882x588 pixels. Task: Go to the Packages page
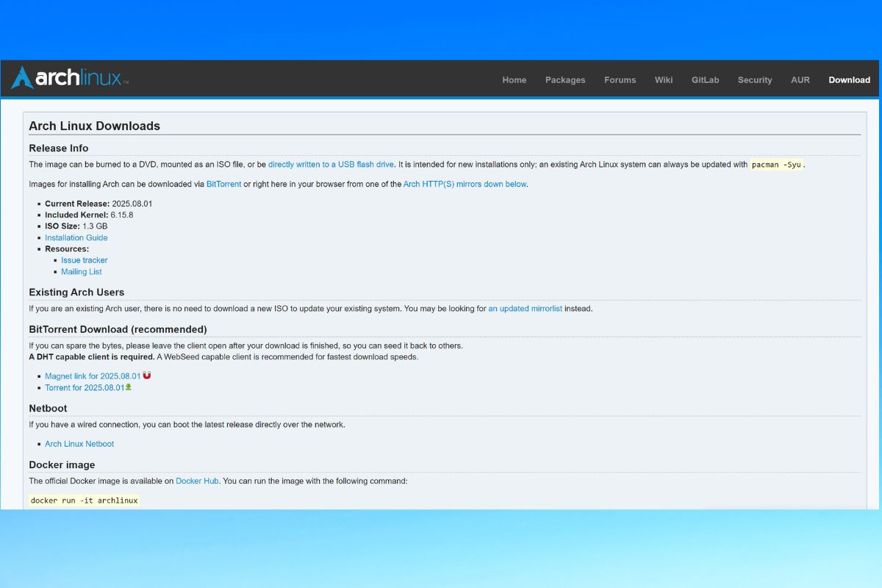point(565,80)
